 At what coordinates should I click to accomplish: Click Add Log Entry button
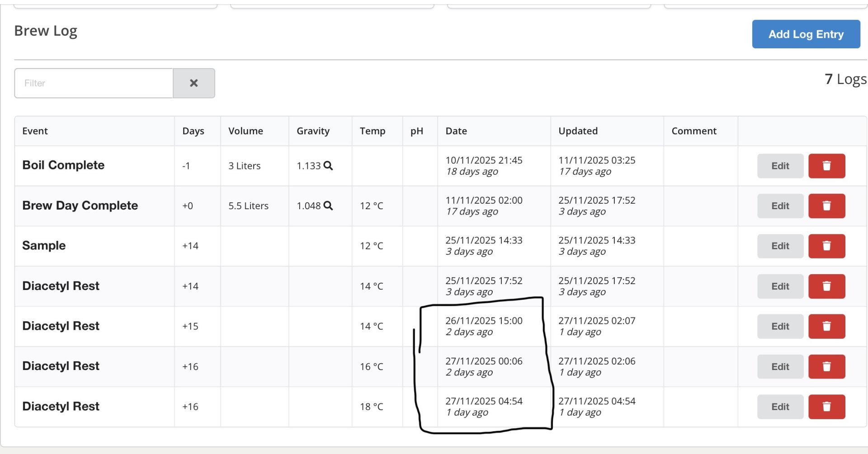coord(806,34)
